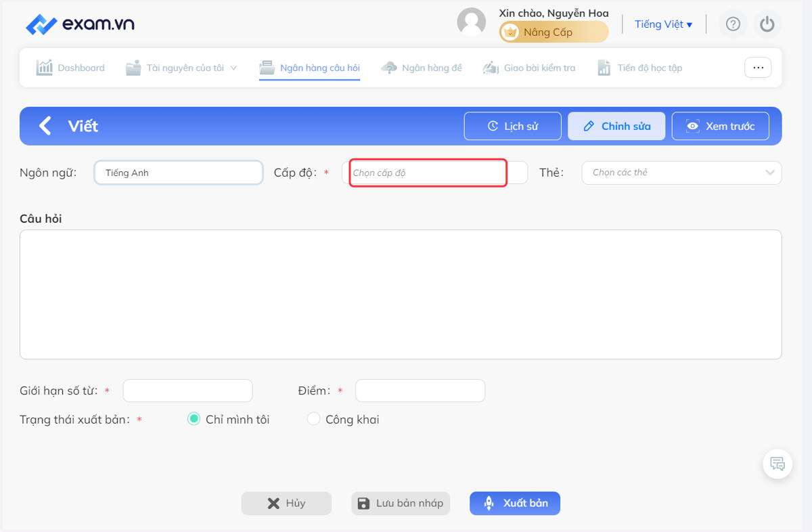Click the Ngôn ngữ Tiếng Anh field
Screen dimensions: 812x532
(x=179, y=173)
